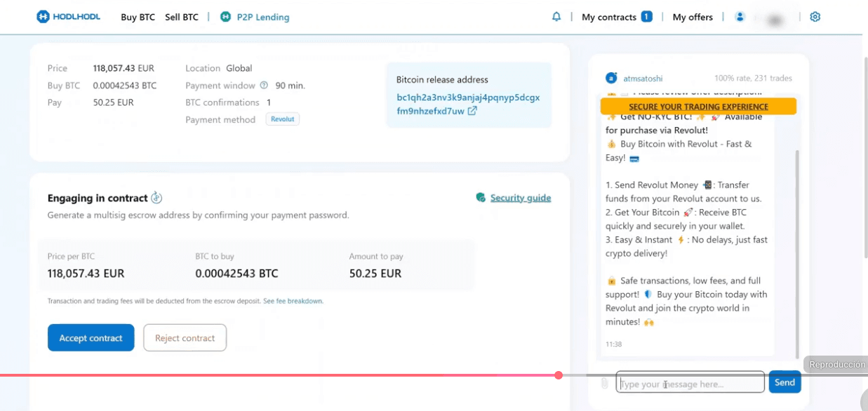
Task: Click the 'BTC to buy' 0.00042543 BTC value
Action: tap(236, 274)
